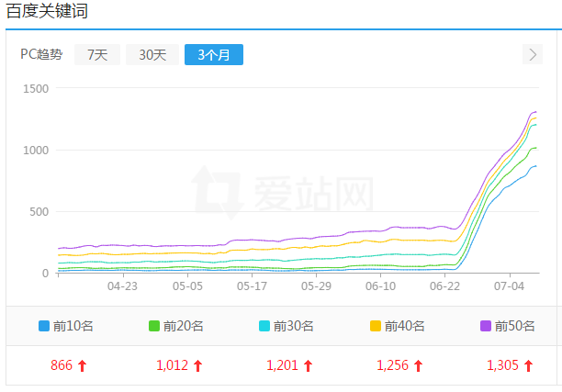The width and height of the screenshot is (562, 392).
Task: Select the 30天 tab
Action: [152, 55]
